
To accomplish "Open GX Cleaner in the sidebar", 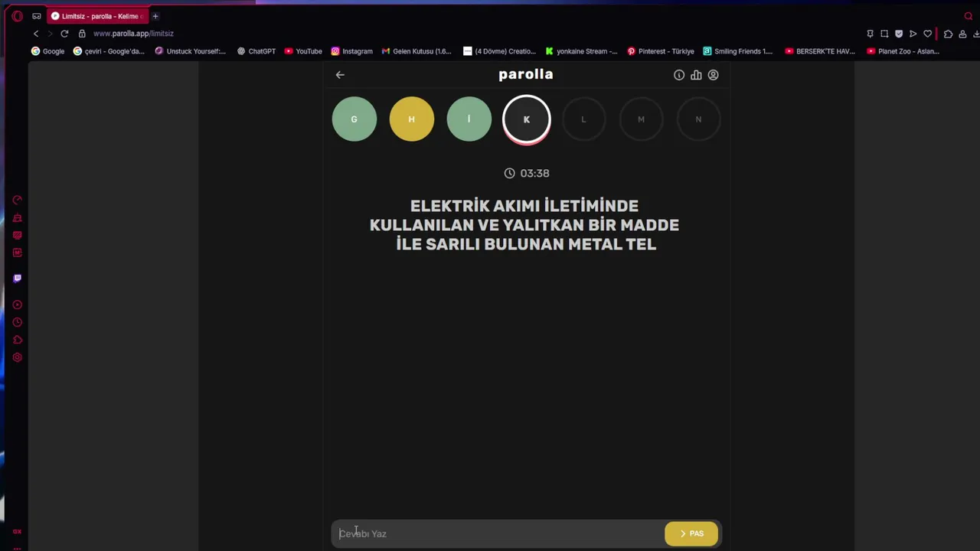I will (x=17, y=218).
